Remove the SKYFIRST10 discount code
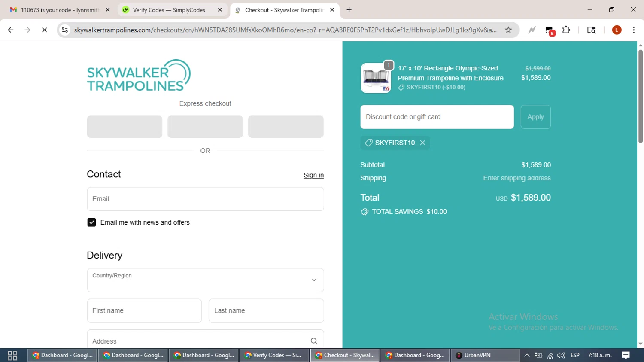This screenshot has height=362, width=644. point(422,143)
